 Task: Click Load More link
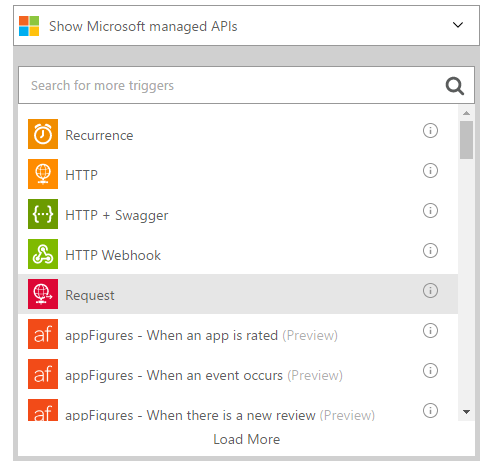[x=246, y=439]
